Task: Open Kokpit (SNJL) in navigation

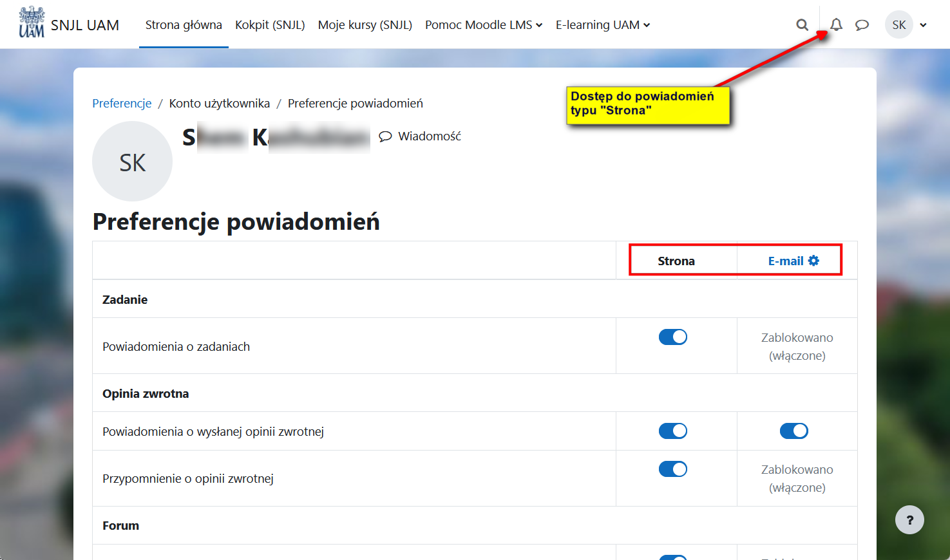Action: click(x=270, y=25)
